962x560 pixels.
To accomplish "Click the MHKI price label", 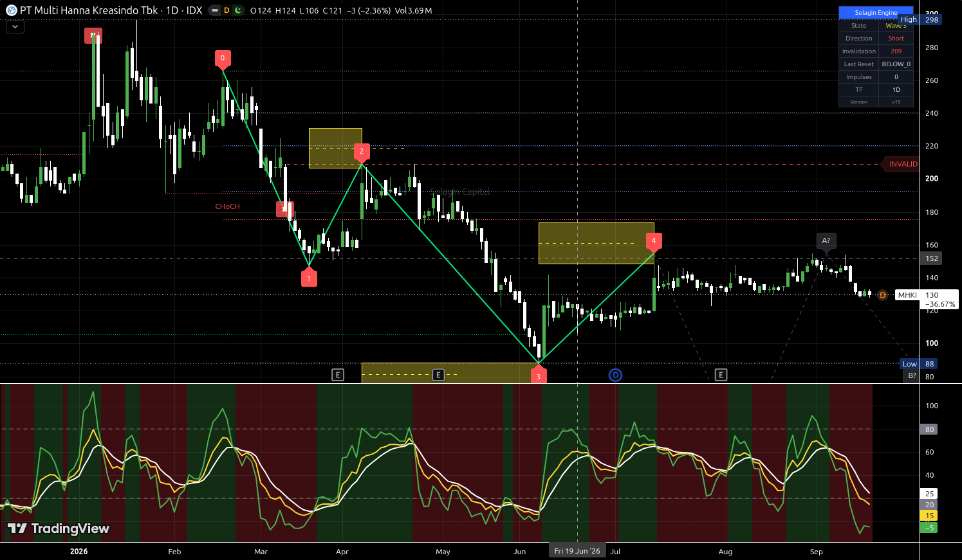I will [x=907, y=295].
